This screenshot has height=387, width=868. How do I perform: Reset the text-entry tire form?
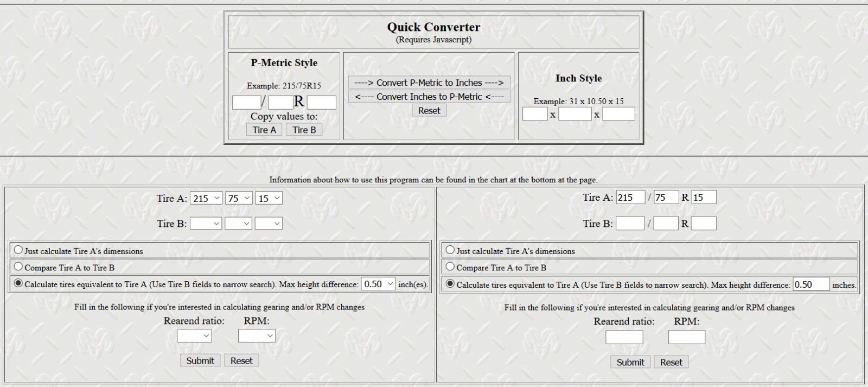point(671,362)
